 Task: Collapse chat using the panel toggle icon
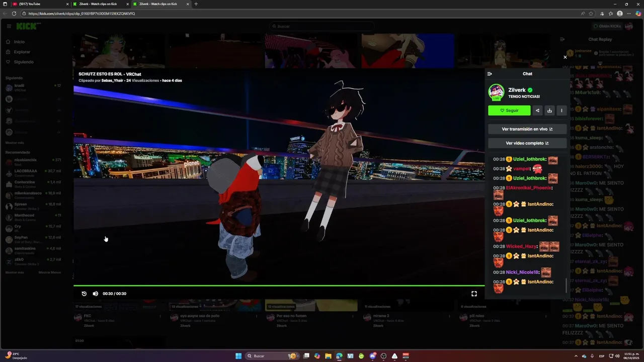pyautogui.click(x=490, y=74)
